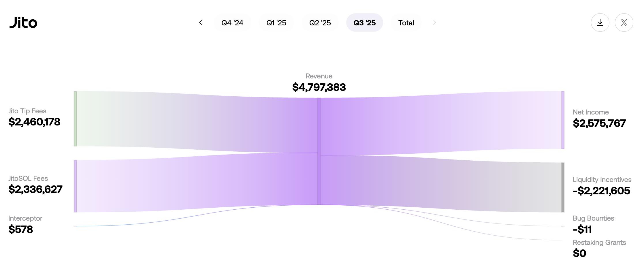This screenshot has height=278, width=644.
Task: Click the Bug Bounties label
Action: [593, 218]
